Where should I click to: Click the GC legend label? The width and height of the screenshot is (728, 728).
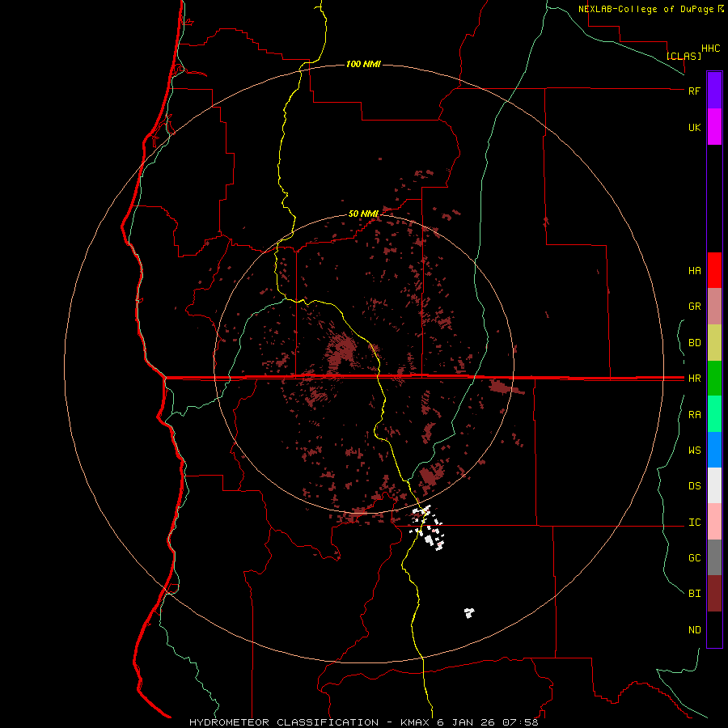(x=694, y=557)
